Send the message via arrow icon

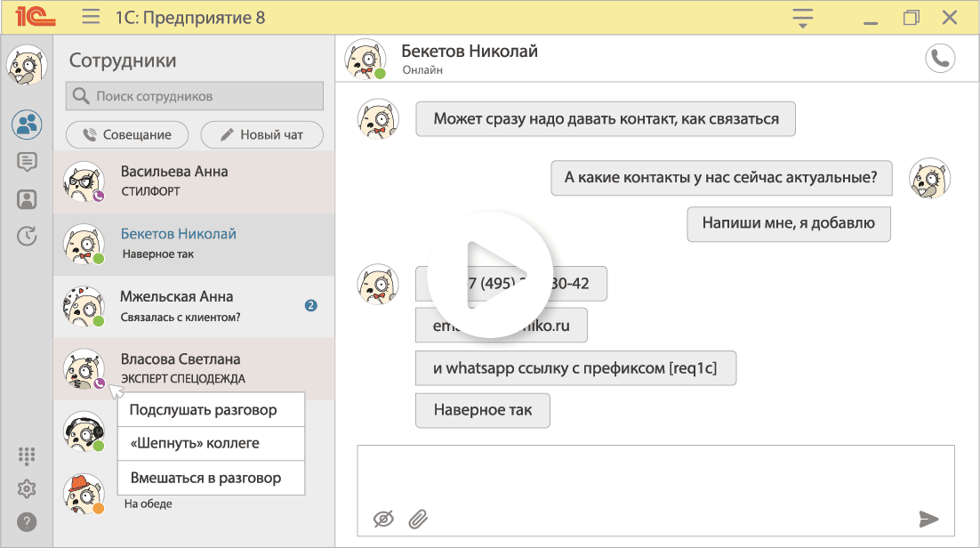click(928, 519)
